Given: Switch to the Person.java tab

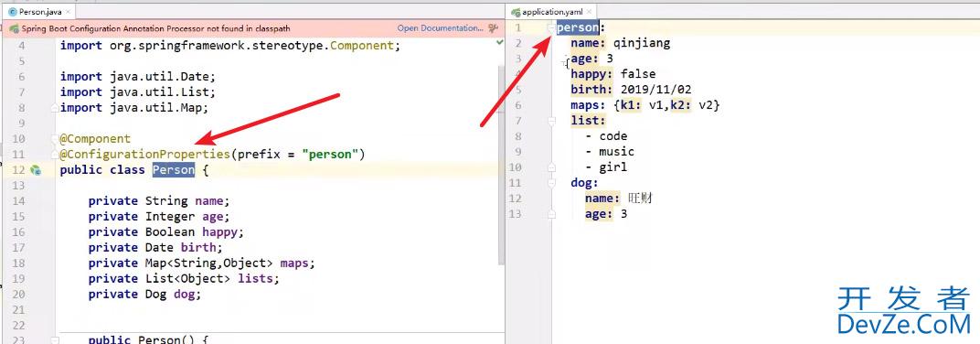Looking at the screenshot, I should (x=39, y=11).
